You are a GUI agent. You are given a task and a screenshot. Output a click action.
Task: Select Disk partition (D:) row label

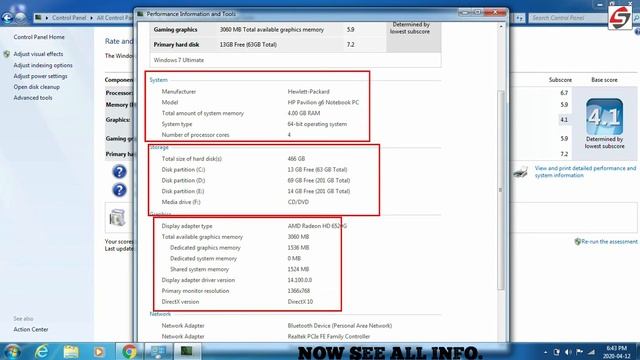pos(183,180)
